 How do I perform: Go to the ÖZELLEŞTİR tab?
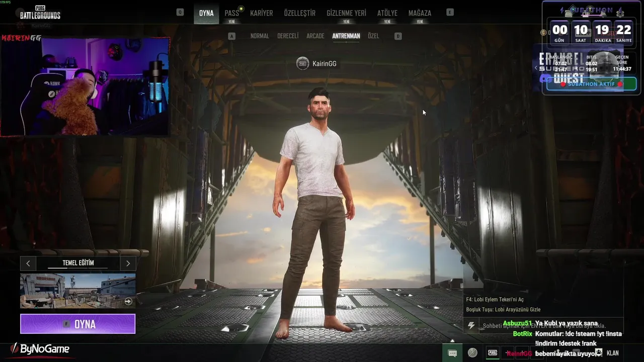click(300, 13)
